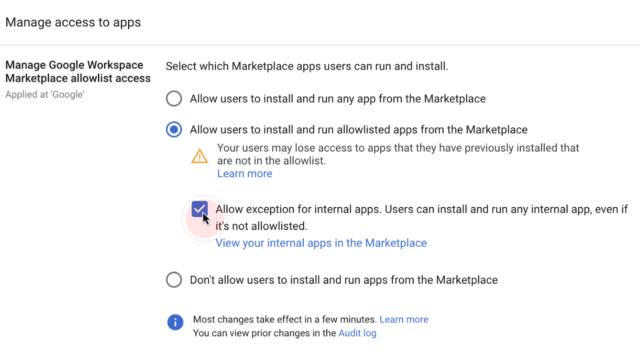Click 'Your users may lose access to apps' warning text

click(398, 154)
